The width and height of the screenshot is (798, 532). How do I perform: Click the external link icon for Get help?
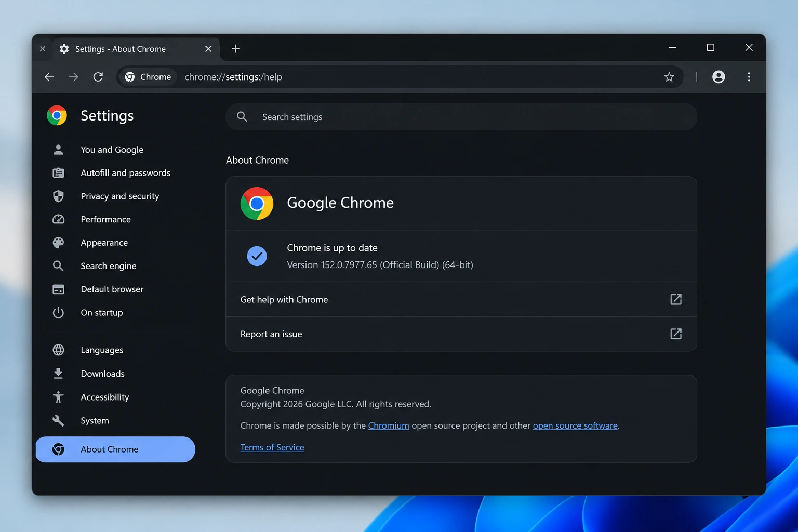tap(676, 299)
